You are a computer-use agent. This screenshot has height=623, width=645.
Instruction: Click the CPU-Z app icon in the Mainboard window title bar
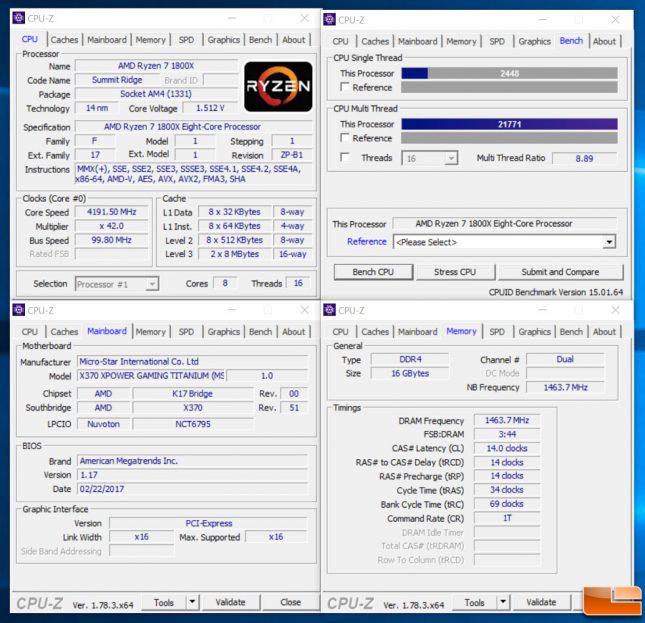19,310
